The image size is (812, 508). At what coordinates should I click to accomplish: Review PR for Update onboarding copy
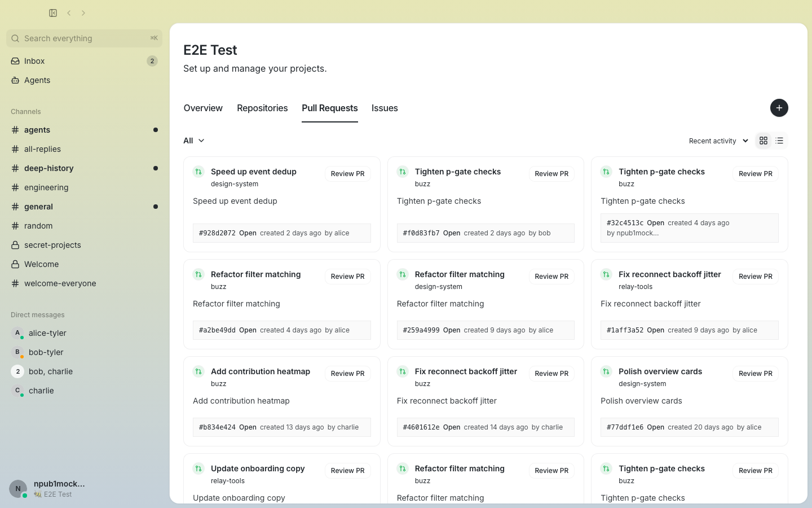click(347, 471)
